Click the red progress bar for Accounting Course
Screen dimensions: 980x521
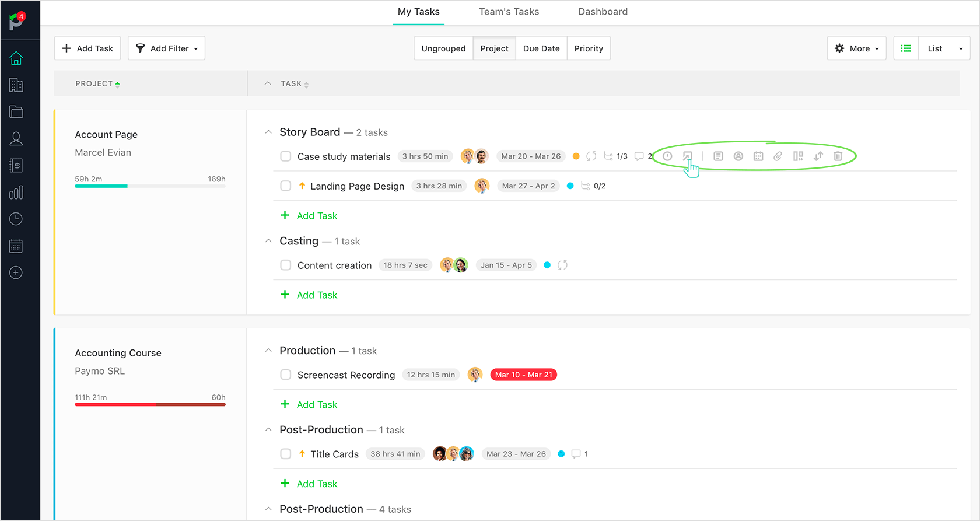coord(150,404)
